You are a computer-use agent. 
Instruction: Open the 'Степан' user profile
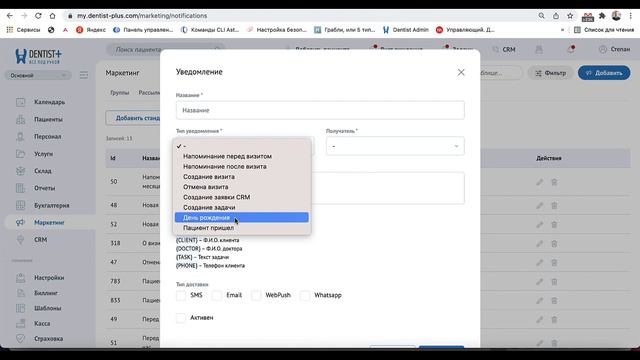pos(614,49)
